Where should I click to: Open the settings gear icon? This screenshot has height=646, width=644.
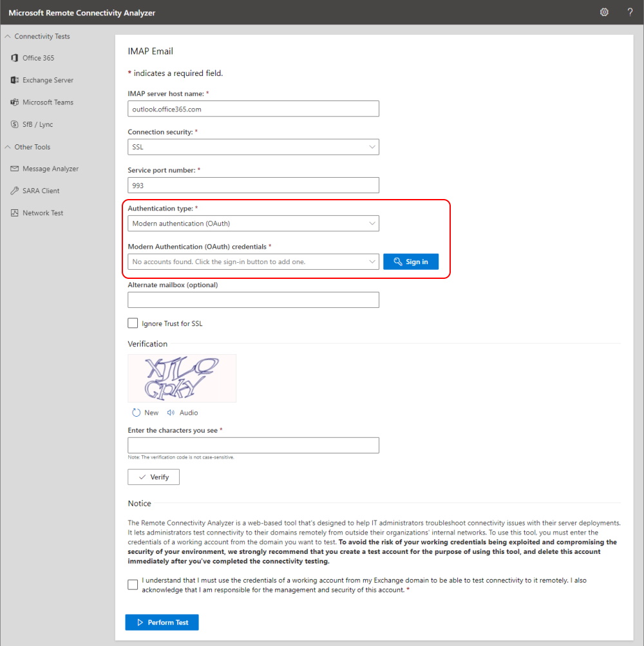tap(604, 12)
